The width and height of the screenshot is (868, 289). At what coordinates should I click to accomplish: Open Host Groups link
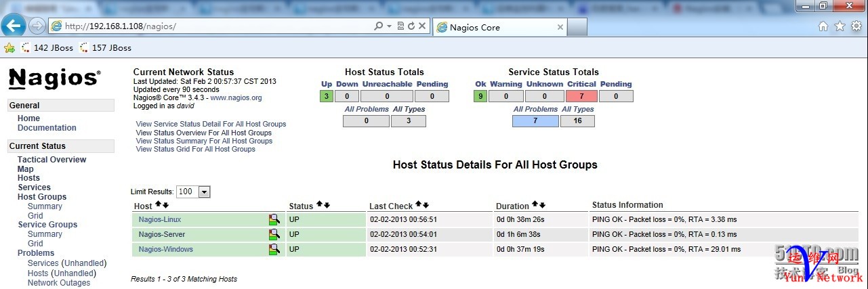tap(42, 197)
